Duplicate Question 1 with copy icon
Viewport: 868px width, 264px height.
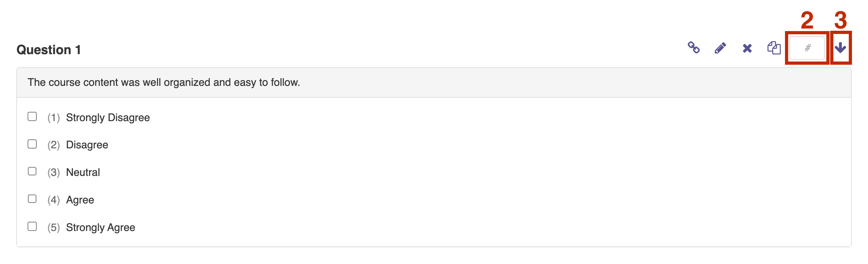point(774,48)
